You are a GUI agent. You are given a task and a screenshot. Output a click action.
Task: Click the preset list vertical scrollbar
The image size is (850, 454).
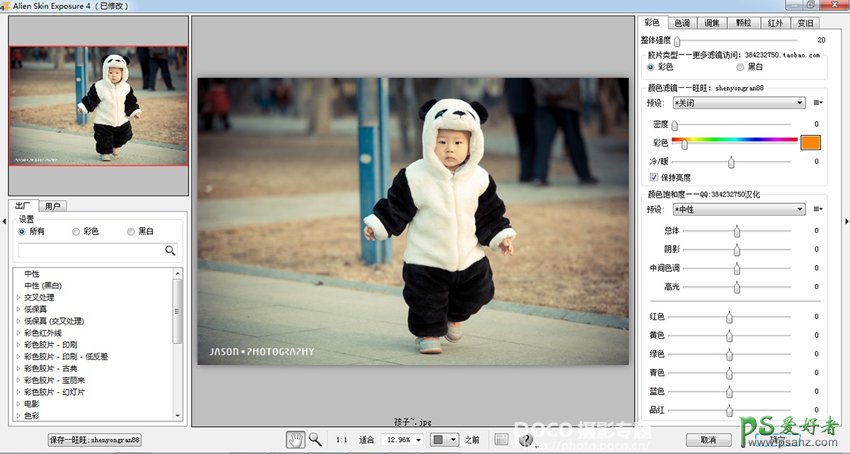(178, 344)
